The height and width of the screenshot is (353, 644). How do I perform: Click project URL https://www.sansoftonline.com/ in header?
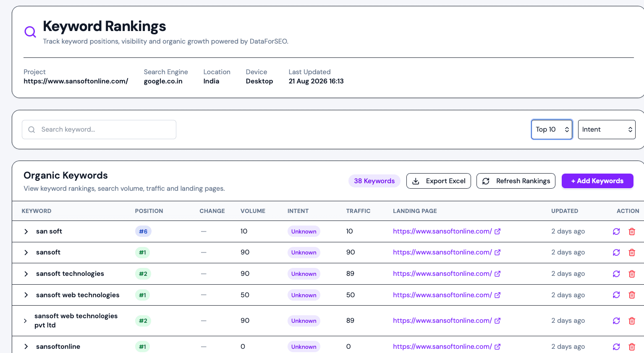(76, 81)
